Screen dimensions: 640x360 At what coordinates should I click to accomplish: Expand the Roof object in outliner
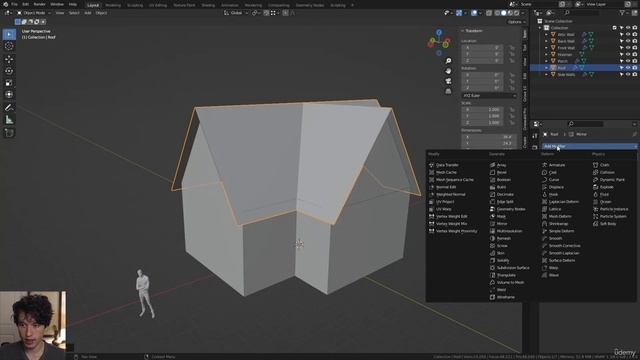coord(547,68)
